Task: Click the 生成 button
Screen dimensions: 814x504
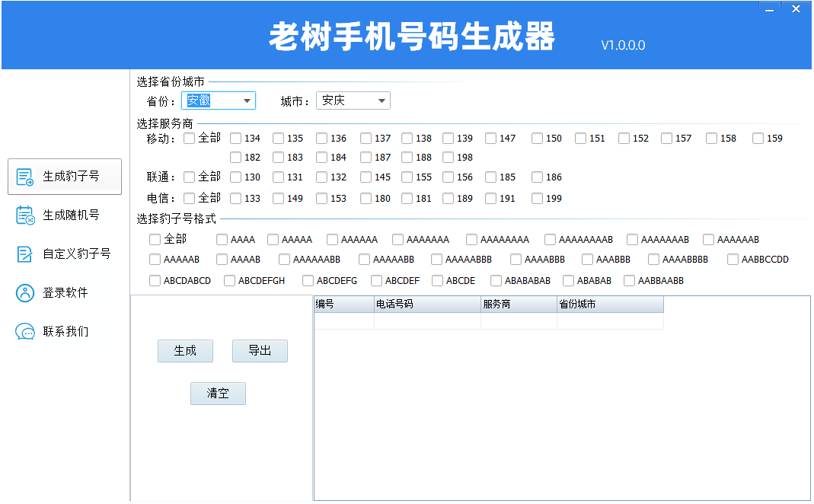Action: (x=185, y=352)
